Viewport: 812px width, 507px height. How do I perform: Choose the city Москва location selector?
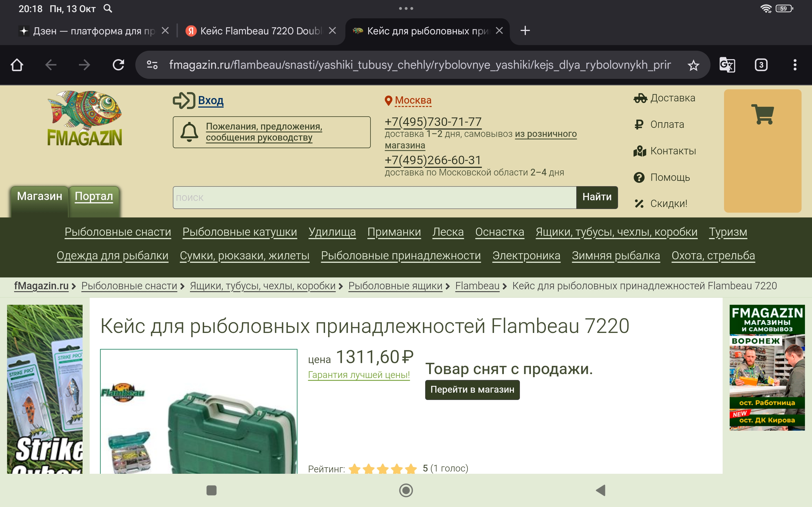(x=413, y=100)
